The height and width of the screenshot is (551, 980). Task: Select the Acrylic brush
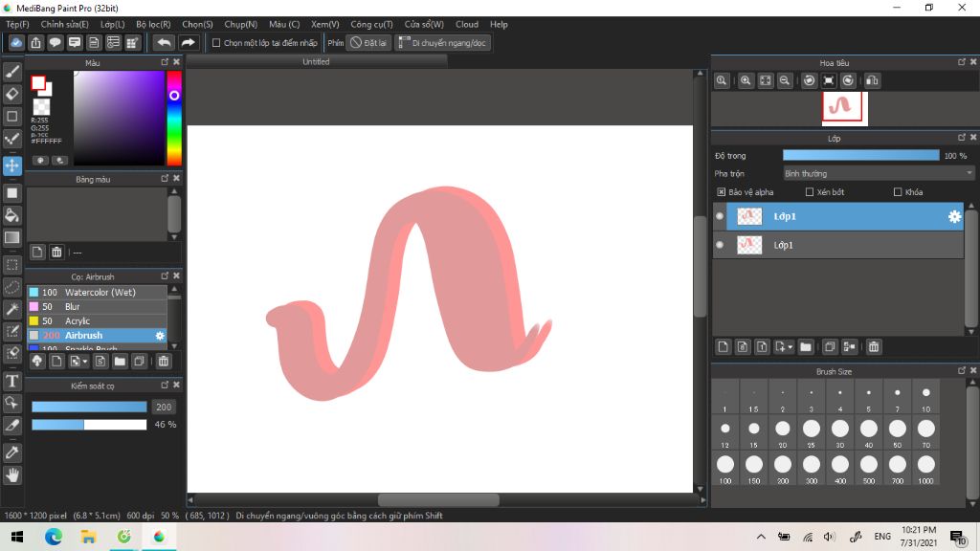click(x=98, y=321)
